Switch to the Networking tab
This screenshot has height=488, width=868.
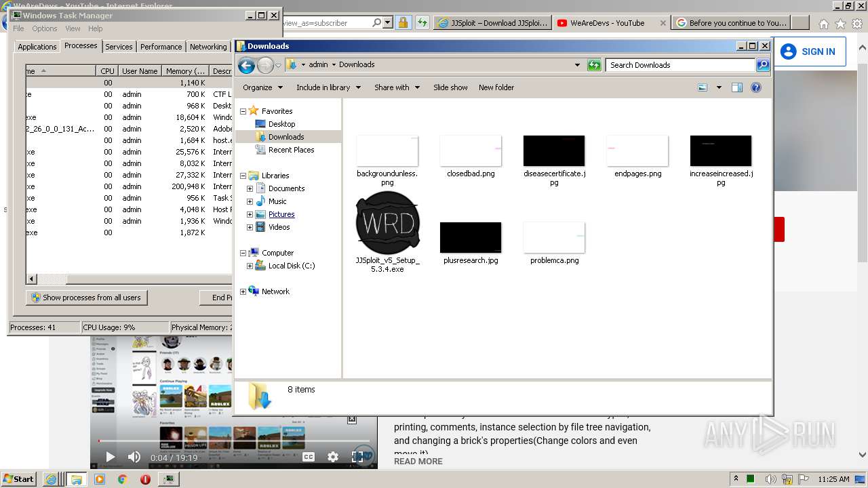pyautogui.click(x=208, y=47)
